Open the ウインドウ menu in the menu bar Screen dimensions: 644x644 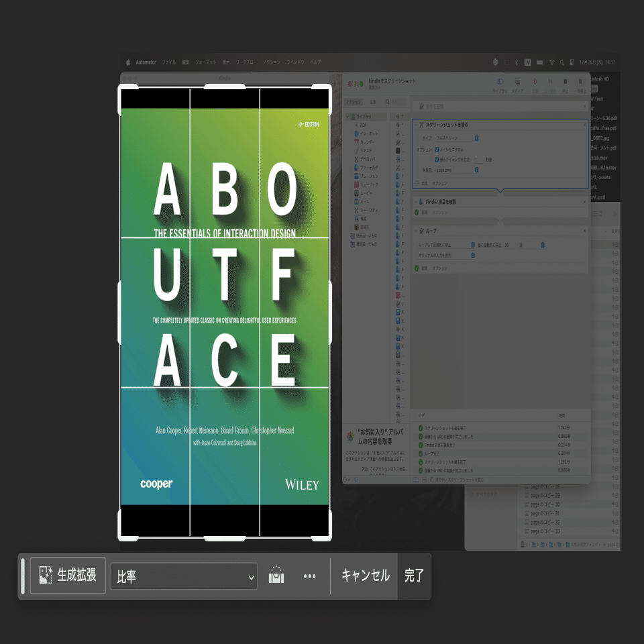click(295, 62)
